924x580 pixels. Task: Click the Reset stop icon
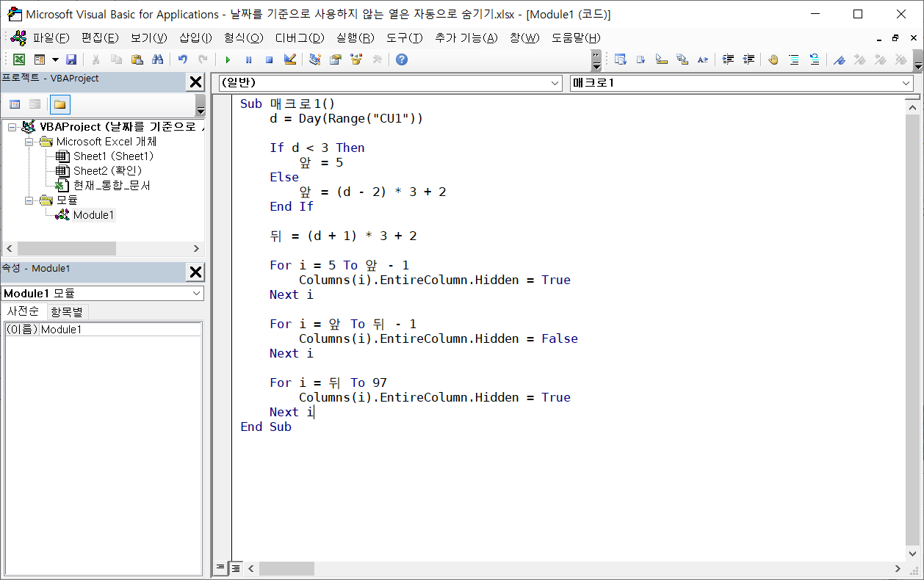click(269, 59)
